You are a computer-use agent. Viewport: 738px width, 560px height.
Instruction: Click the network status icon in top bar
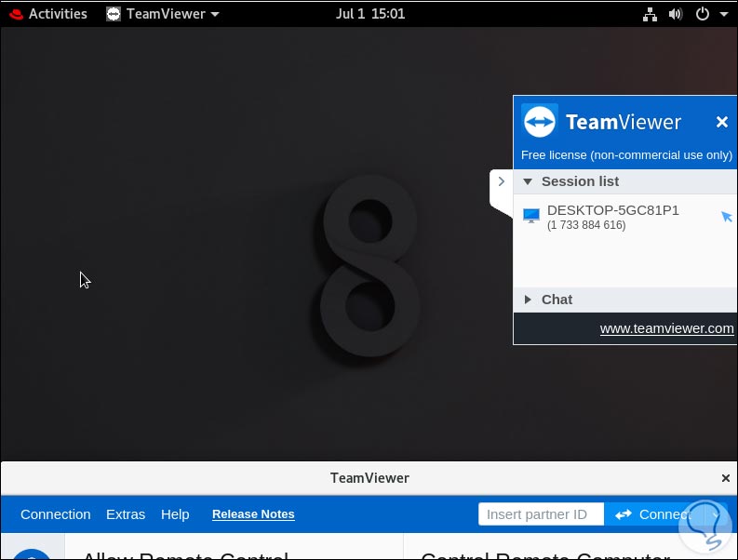tap(650, 14)
